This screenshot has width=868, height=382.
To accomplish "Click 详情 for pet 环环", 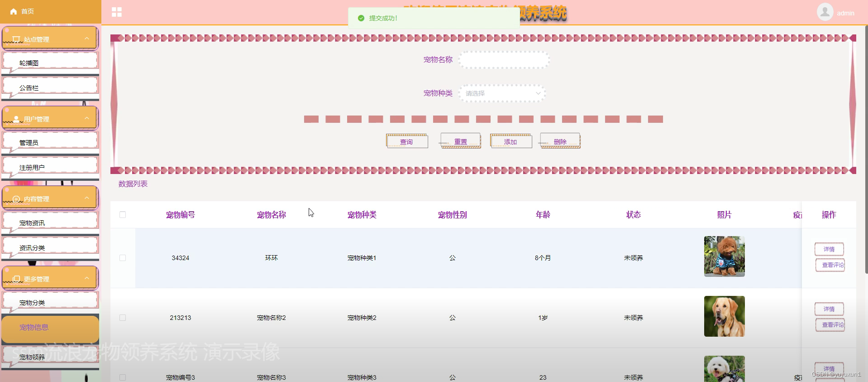I will pos(829,249).
